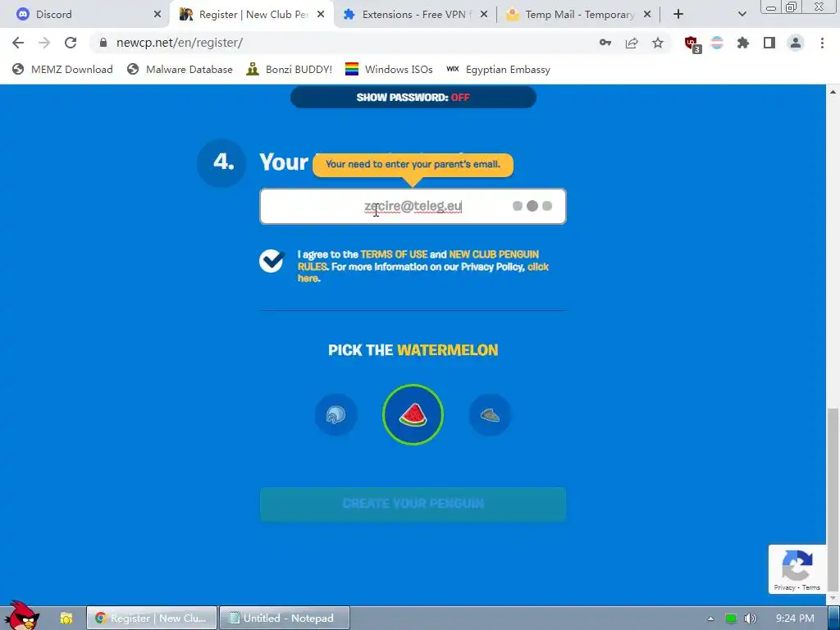840x630 pixels.
Task: Click the volume speaker tray icon
Action: [751, 619]
